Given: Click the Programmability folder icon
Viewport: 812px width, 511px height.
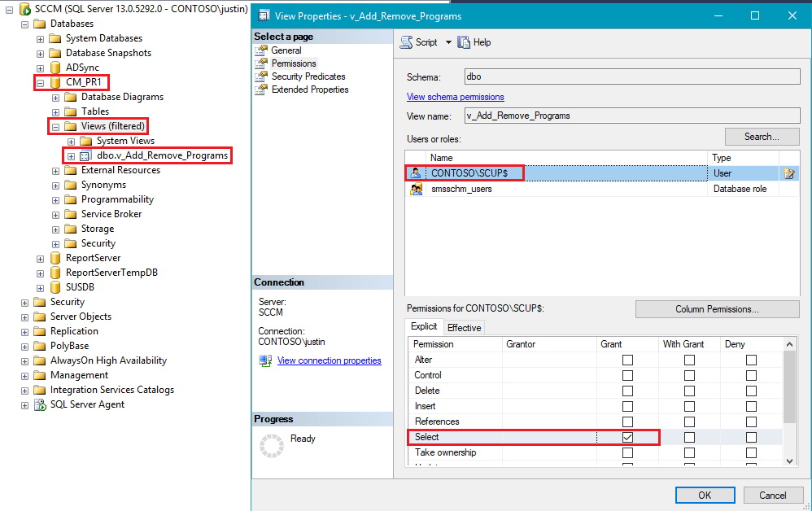Looking at the screenshot, I should [71, 199].
